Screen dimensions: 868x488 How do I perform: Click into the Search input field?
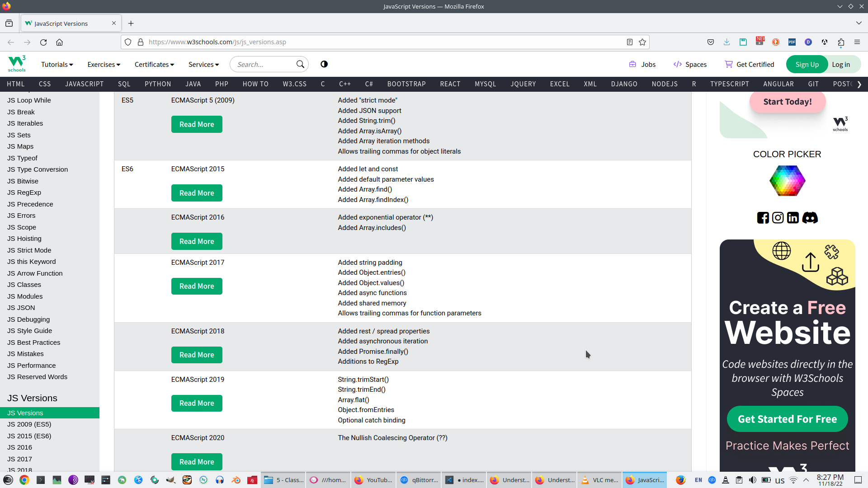[262, 65]
